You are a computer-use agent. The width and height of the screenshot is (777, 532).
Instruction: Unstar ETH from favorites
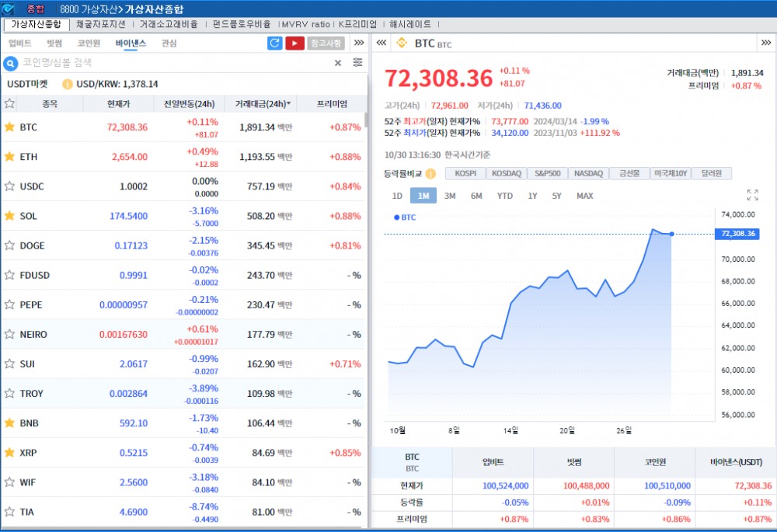(x=10, y=155)
